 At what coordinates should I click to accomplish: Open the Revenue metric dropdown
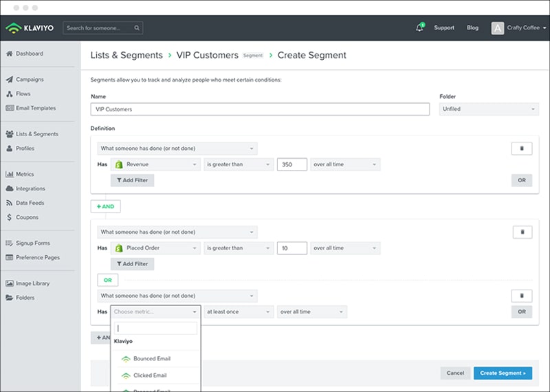pyautogui.click(x=155, y=164)
